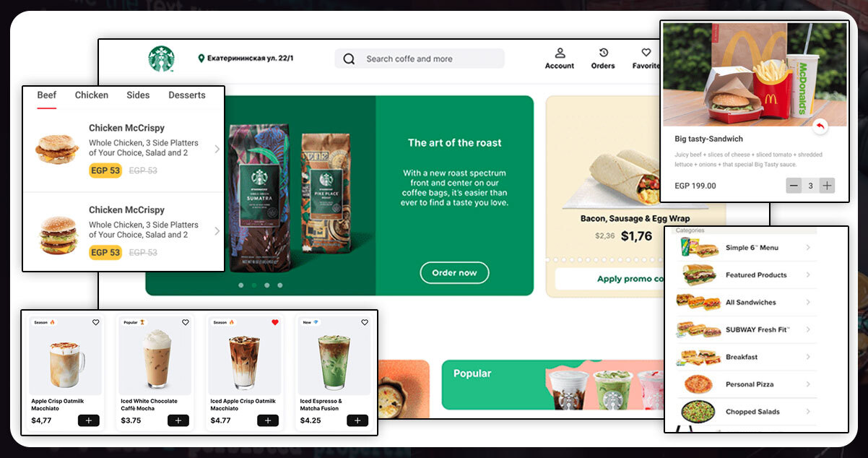The height and width of the screenshot is (458, 868).
Task: Click the red back arrow on Big Tasty
Action: 819,127
